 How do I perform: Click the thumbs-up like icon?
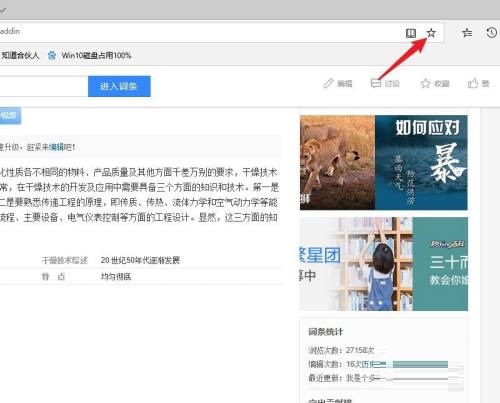coord(473,83)
